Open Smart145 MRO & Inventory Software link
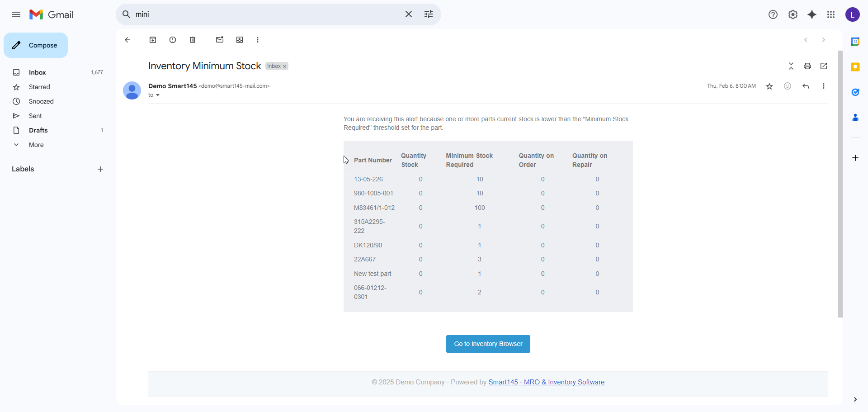 click(546, 382)
